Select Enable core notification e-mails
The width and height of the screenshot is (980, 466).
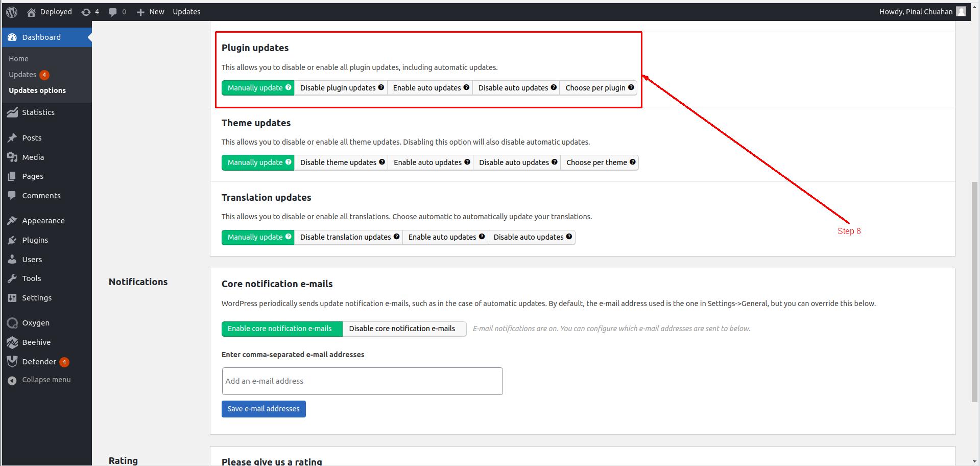pyautogui.click(x=282, y=329)
